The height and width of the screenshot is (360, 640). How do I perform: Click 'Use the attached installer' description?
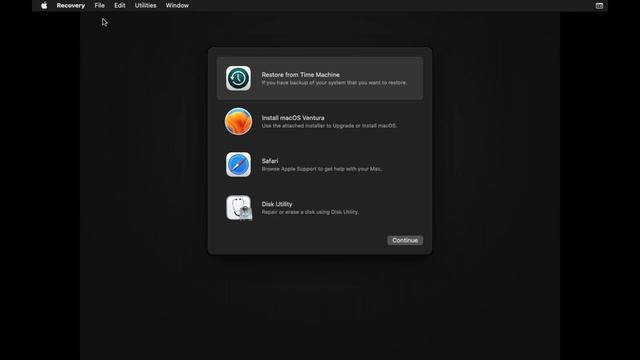tap(329, 126)
